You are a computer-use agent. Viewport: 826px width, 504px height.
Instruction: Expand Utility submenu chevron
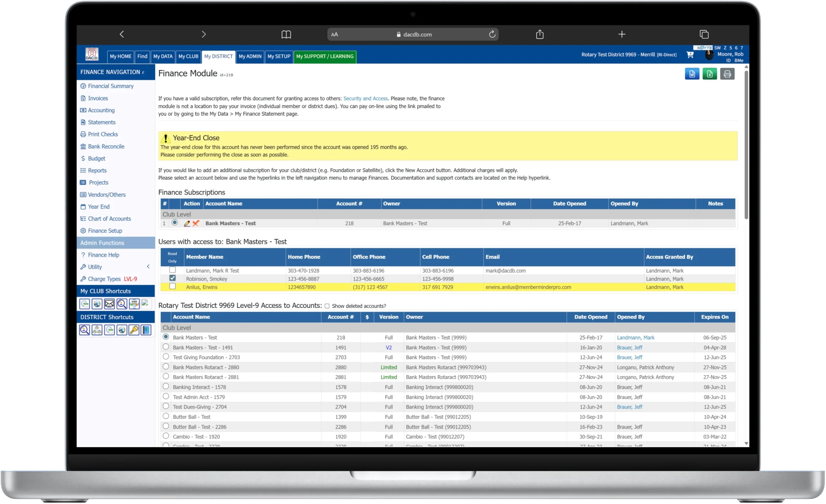148,267
